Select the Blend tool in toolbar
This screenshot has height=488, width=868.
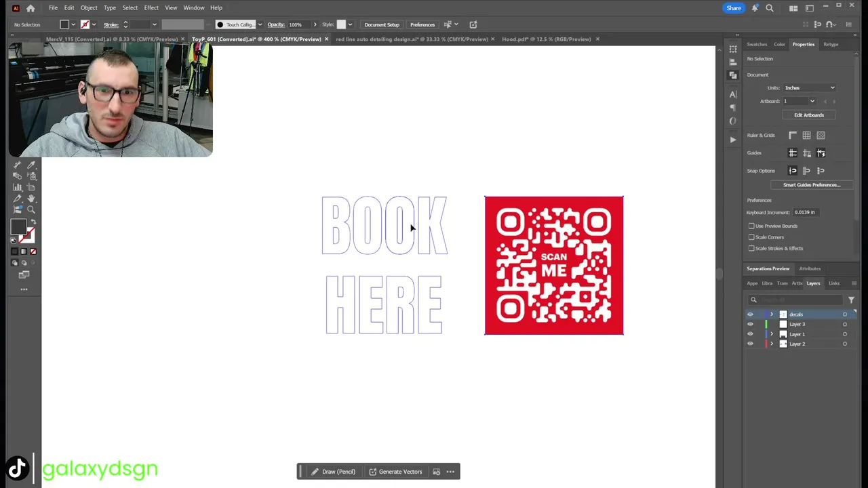coord(18,176)
